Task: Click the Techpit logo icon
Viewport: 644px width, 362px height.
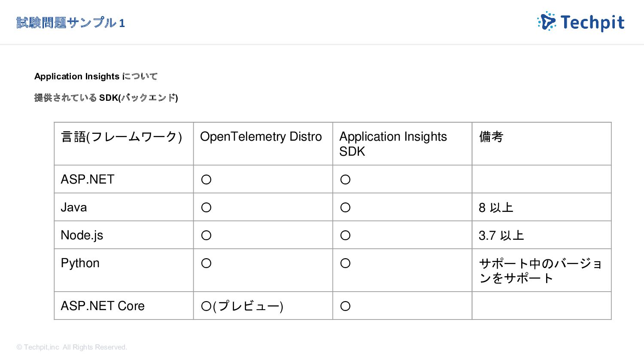Action: (x=547, y=21)
